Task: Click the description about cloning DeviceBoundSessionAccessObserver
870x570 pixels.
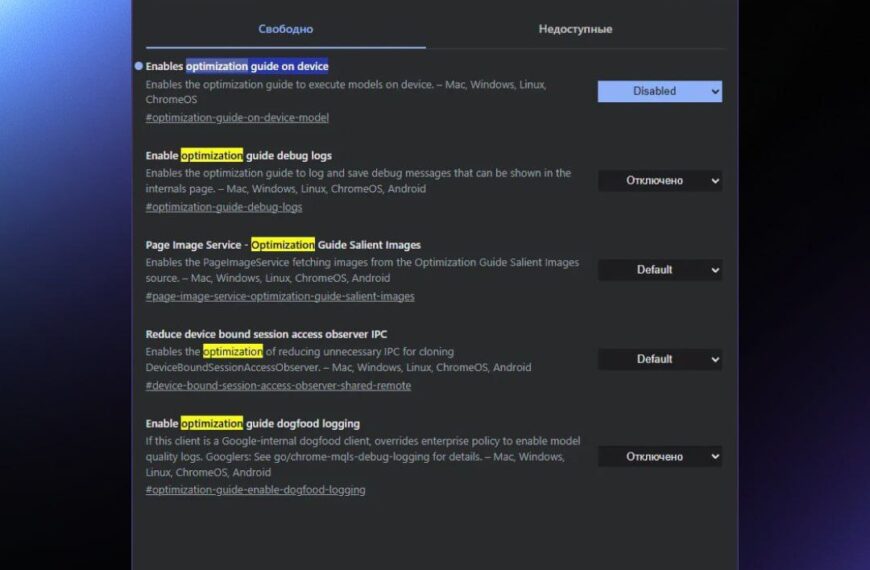Action: 338,360
